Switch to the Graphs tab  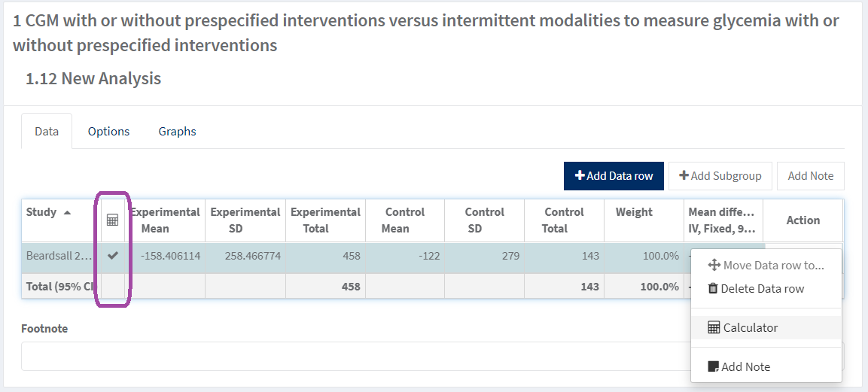pyautogui.click(x=177, y=131)
